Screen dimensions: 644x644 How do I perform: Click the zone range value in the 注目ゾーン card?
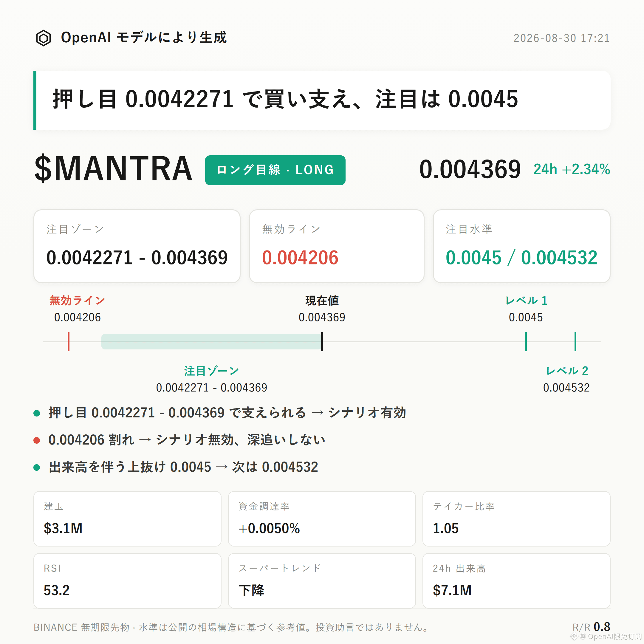(137, 258)
